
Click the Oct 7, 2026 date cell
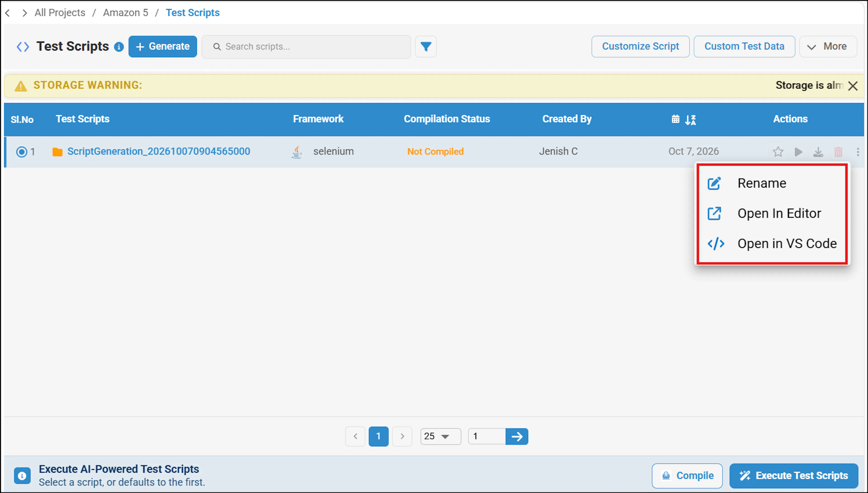pos(693,151)
